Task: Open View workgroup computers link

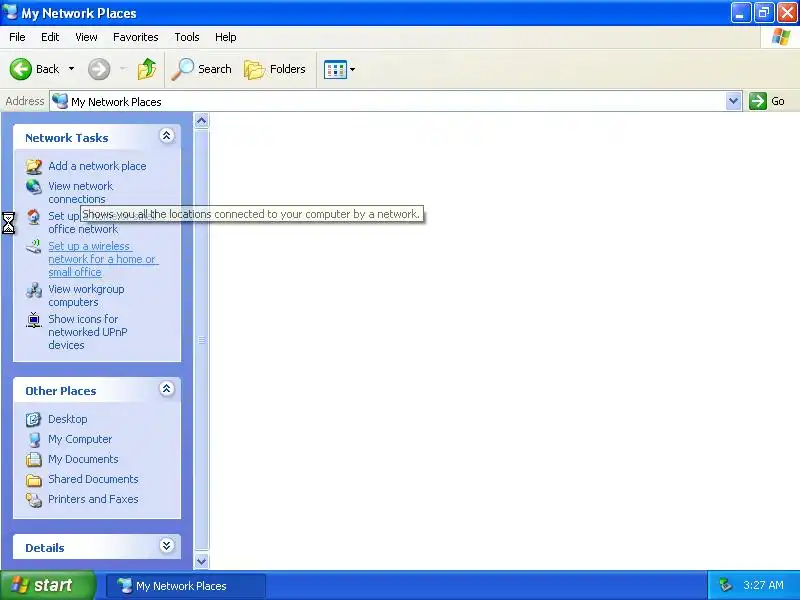Action: [x=86, y=295]
